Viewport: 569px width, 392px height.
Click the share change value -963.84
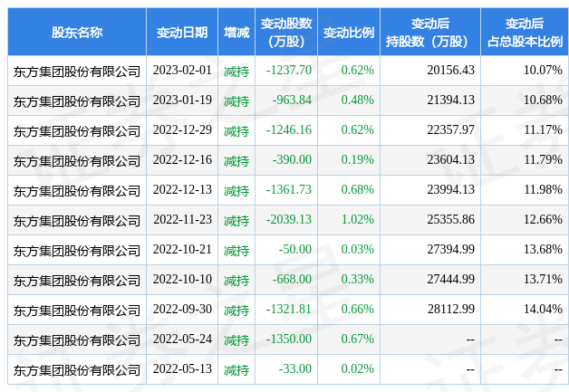pos(292,100)
